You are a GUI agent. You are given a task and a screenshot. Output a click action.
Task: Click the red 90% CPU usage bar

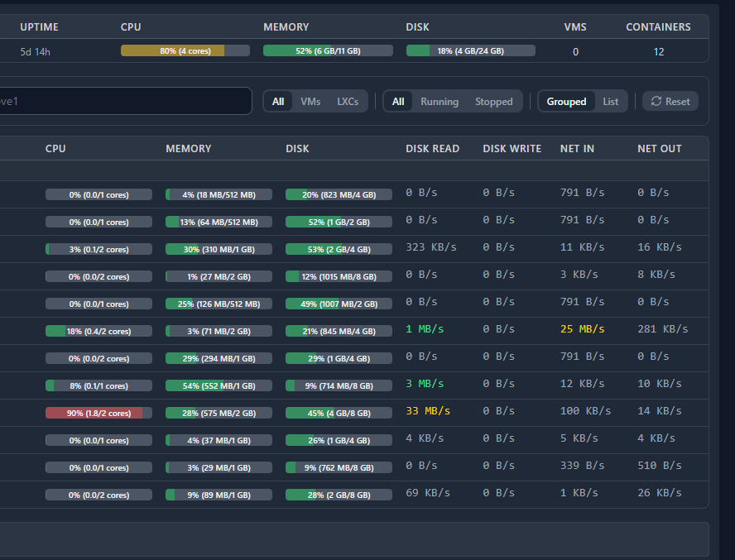point(98,413)
